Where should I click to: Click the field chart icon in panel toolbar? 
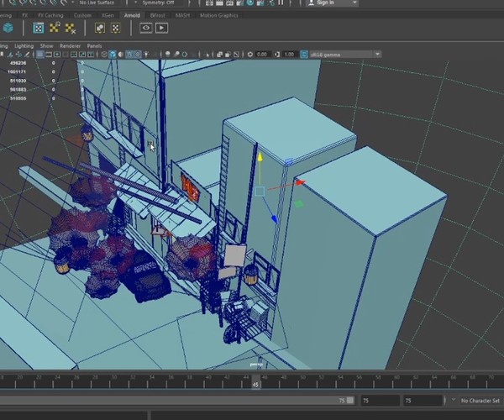click(74, 55)
